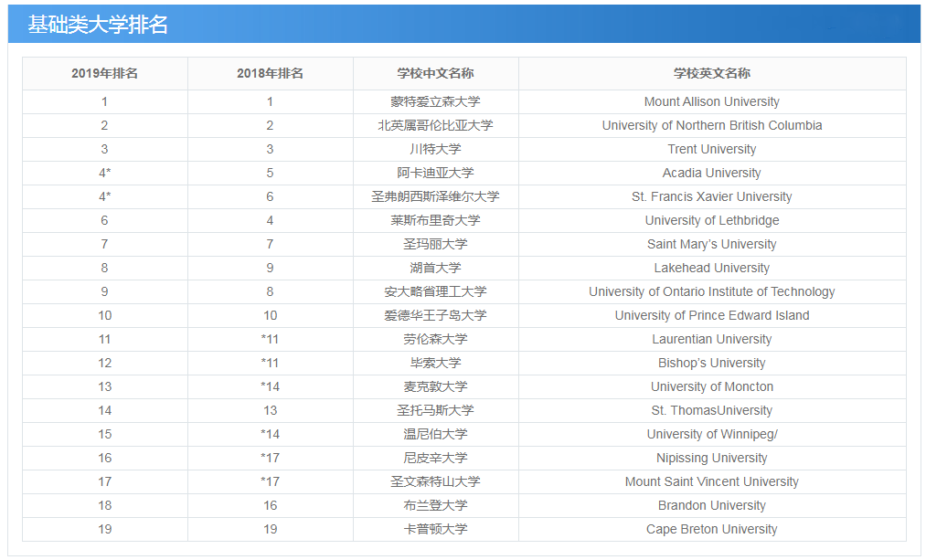
Task: Click 2018 rank 6 in St. Francis Xavier row
Action: [270, 196]
